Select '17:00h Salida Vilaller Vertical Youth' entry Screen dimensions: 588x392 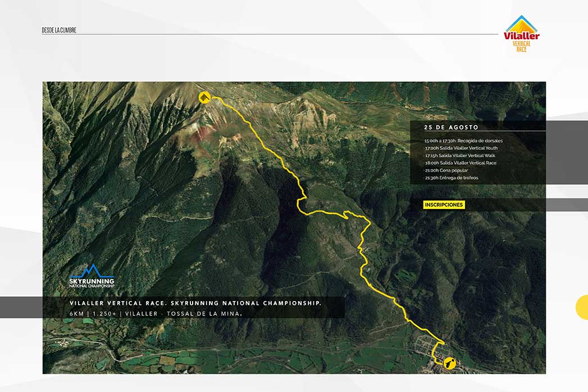(x=461, y=148)
